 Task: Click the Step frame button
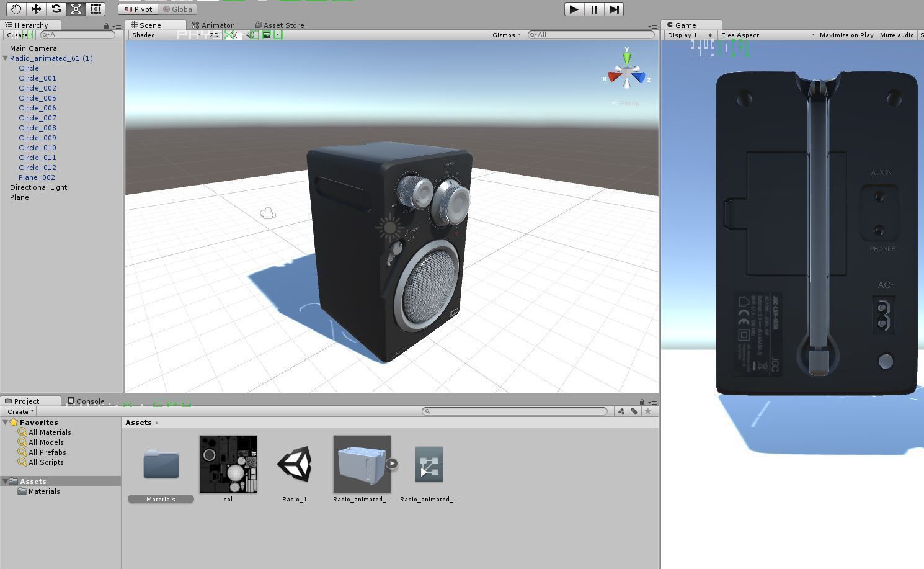click(x=614, y=9)
